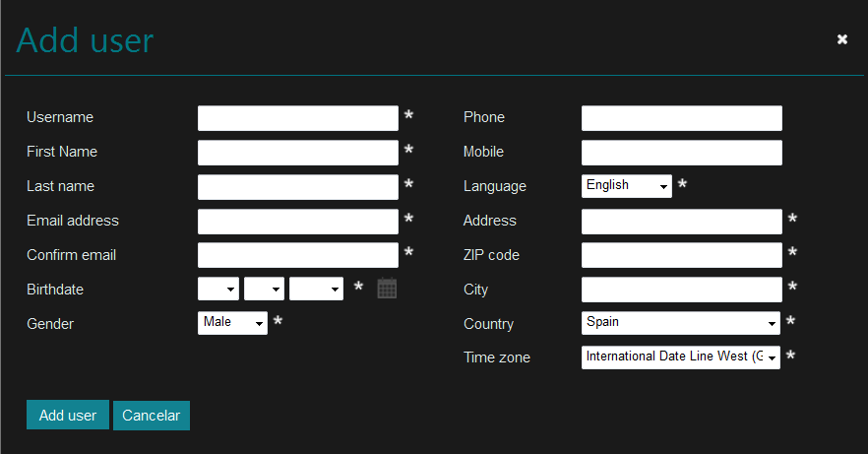Click the Cancelar button

[152, 416]
